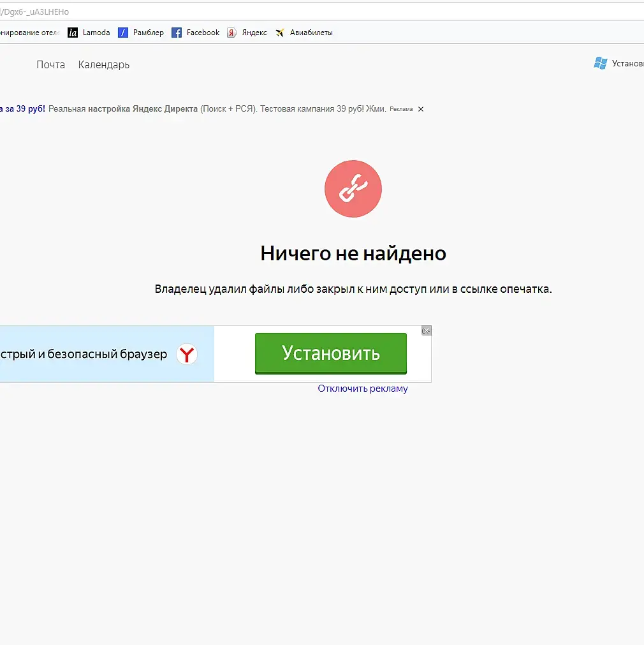Click the Яндекс bookmark label
644x645 pixels.
pos(254,33)
